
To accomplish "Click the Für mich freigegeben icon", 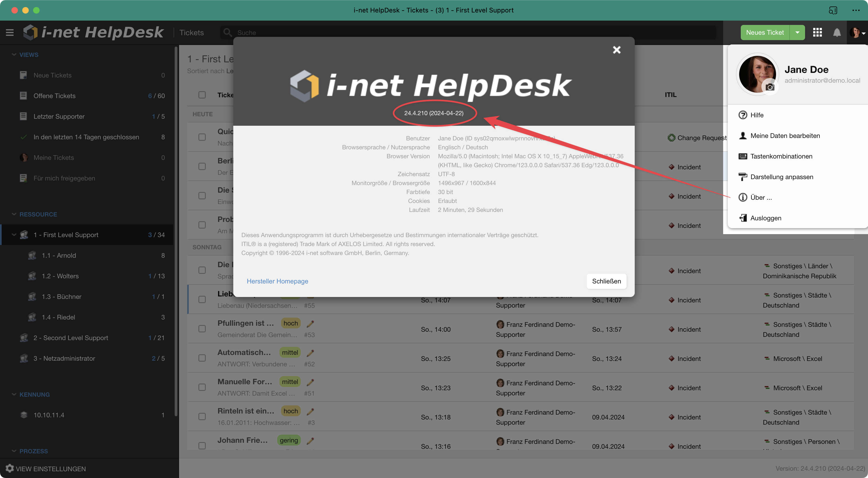I will [23, 178].
